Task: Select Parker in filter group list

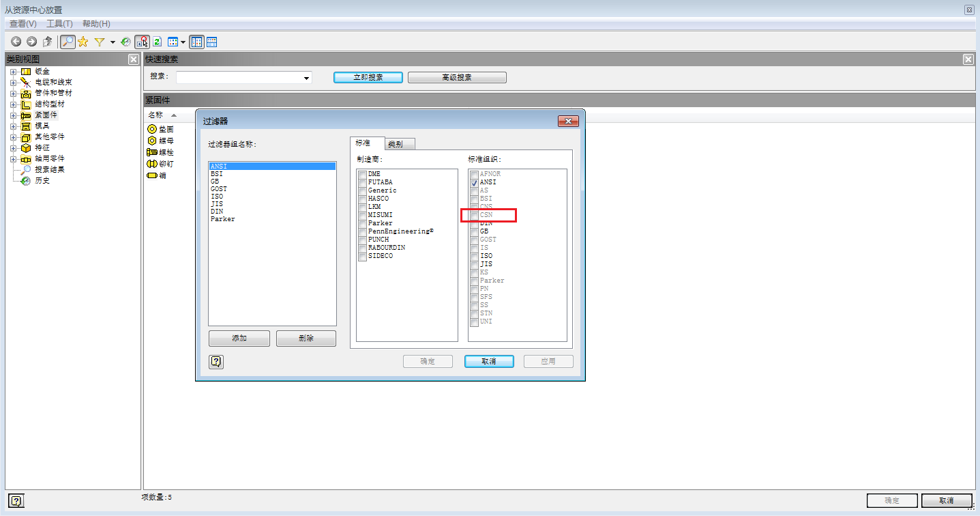Action: [272, 219]
